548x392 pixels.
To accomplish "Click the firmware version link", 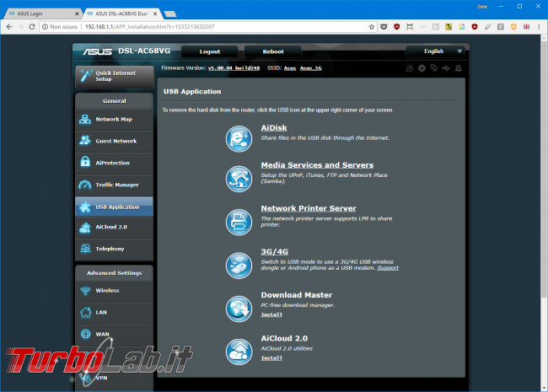I will 234,68.
